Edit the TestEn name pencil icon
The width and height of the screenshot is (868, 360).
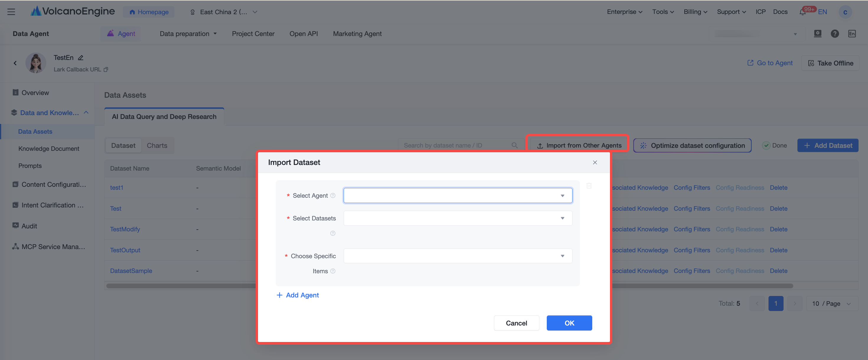pos(81,58)
